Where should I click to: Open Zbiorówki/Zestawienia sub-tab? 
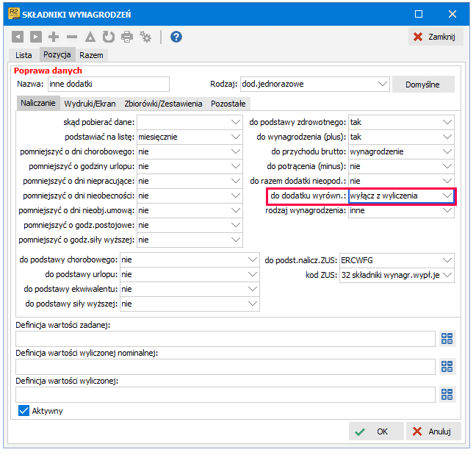pos(163,104)
